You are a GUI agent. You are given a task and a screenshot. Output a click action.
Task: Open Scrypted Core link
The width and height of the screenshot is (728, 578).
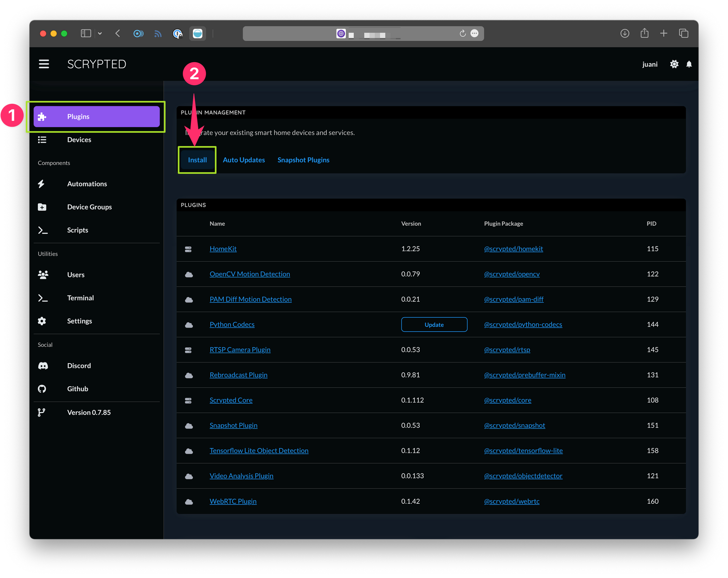pos(231,400)
